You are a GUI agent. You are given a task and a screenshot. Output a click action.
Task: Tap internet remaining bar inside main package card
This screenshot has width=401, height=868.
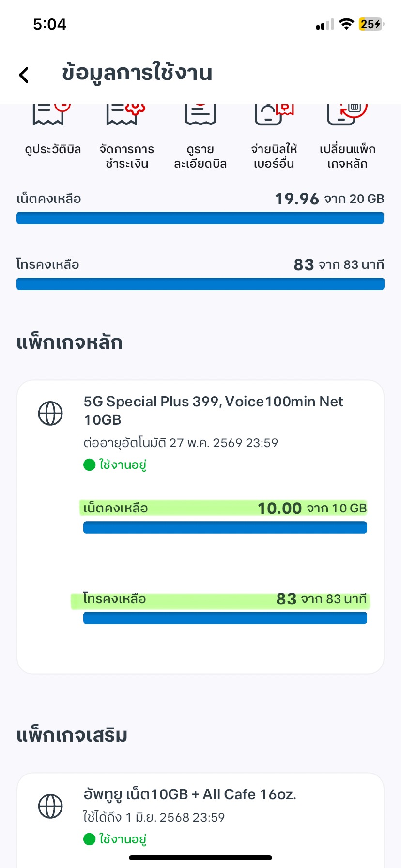pos(225,527)
